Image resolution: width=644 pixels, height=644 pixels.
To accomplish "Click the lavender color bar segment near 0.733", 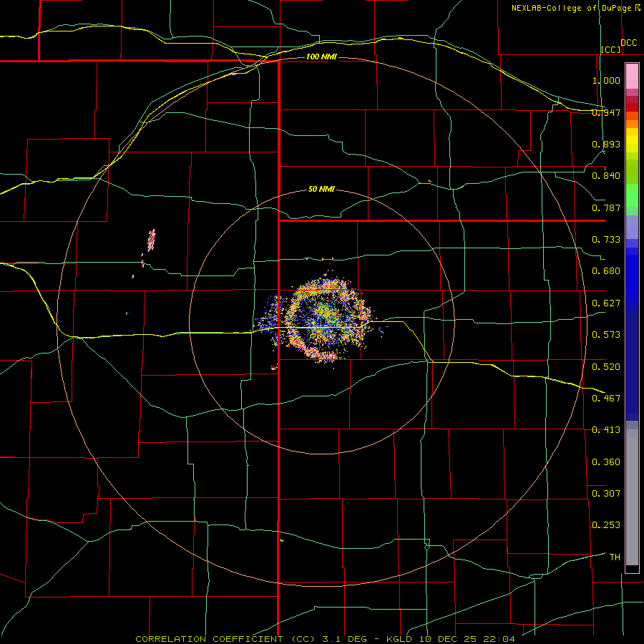I will pos(632,227).
